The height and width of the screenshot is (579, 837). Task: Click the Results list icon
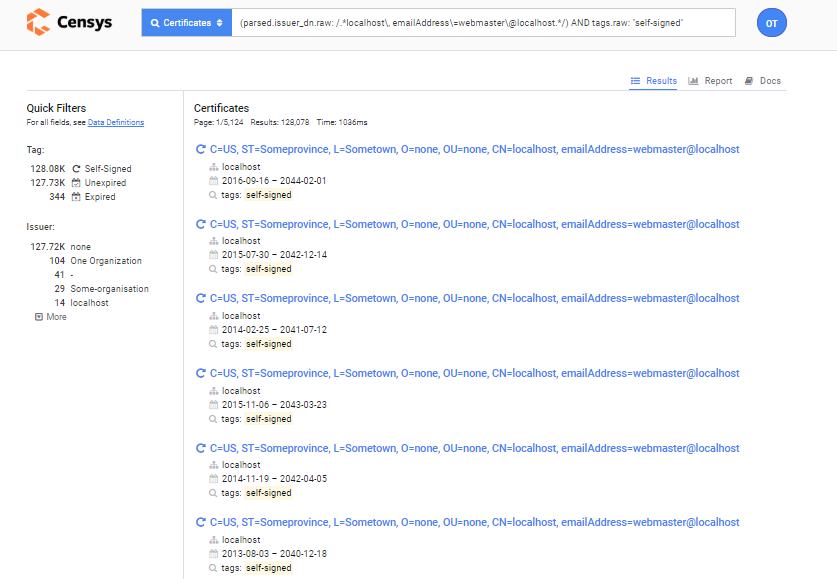coord(635,81)
